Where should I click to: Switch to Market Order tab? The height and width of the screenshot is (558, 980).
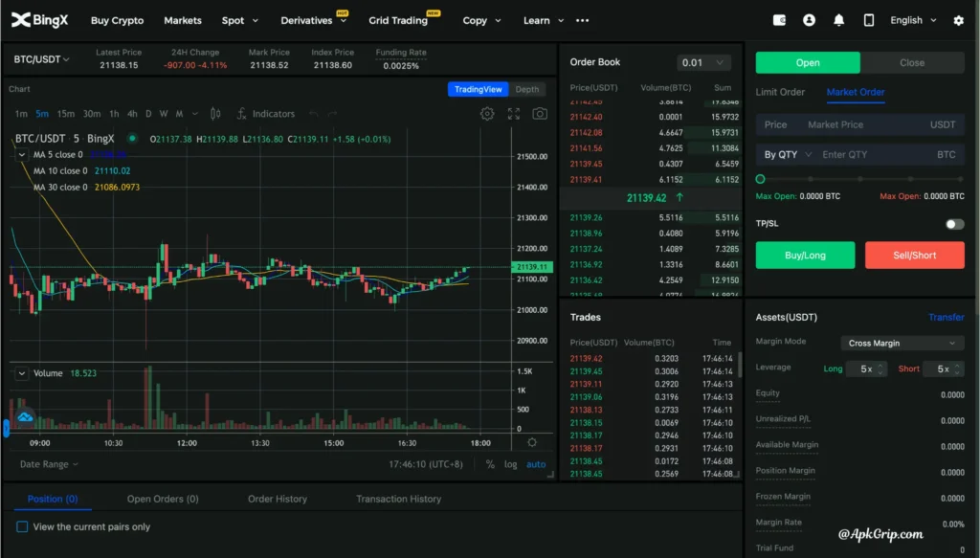(x=855, y=92)
